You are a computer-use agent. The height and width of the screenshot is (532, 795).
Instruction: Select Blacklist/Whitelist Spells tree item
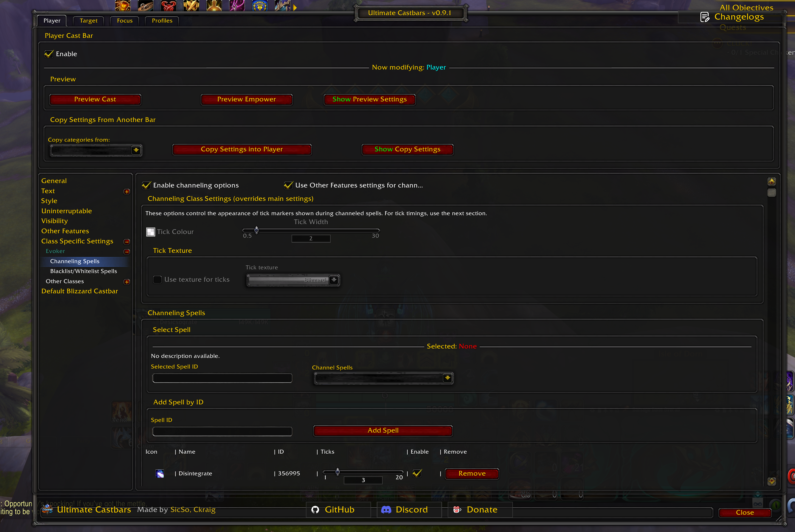(x=83, y=271)
